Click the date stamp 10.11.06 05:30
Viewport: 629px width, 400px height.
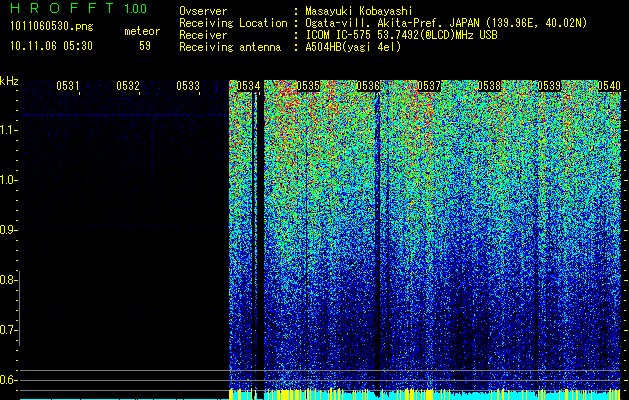coord(51,46)
